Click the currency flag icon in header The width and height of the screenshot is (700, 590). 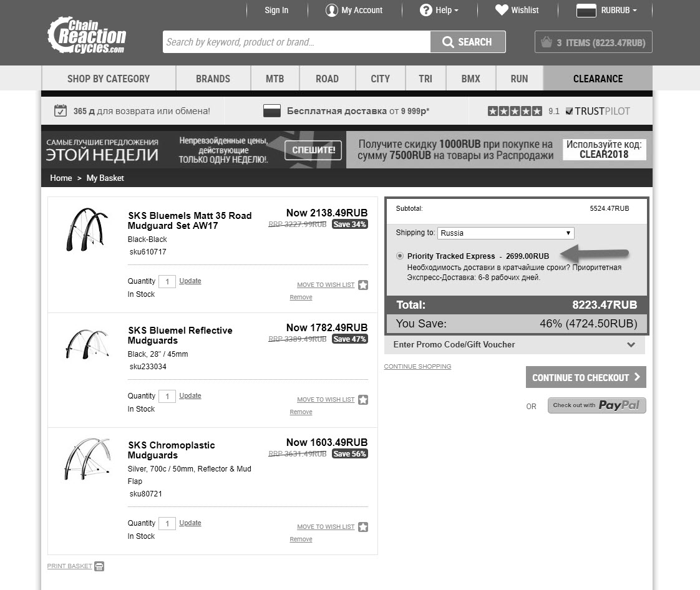pyautogui.click(x=586, y=10)
